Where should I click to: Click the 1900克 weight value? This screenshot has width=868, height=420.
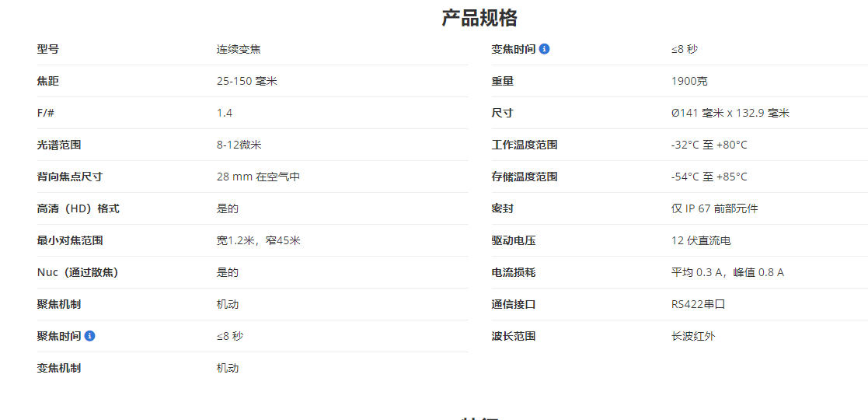pos(689,81)
